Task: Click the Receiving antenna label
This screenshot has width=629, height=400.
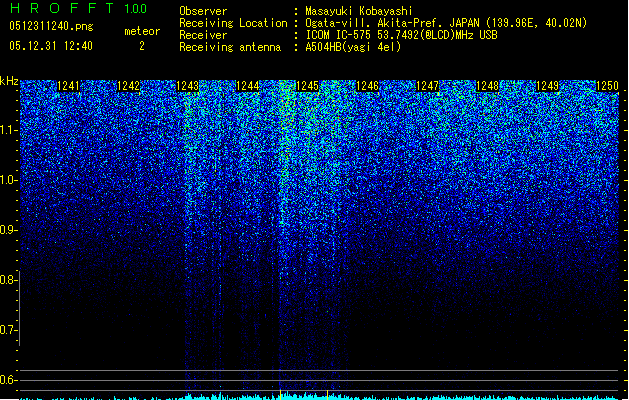Action: 230,47
